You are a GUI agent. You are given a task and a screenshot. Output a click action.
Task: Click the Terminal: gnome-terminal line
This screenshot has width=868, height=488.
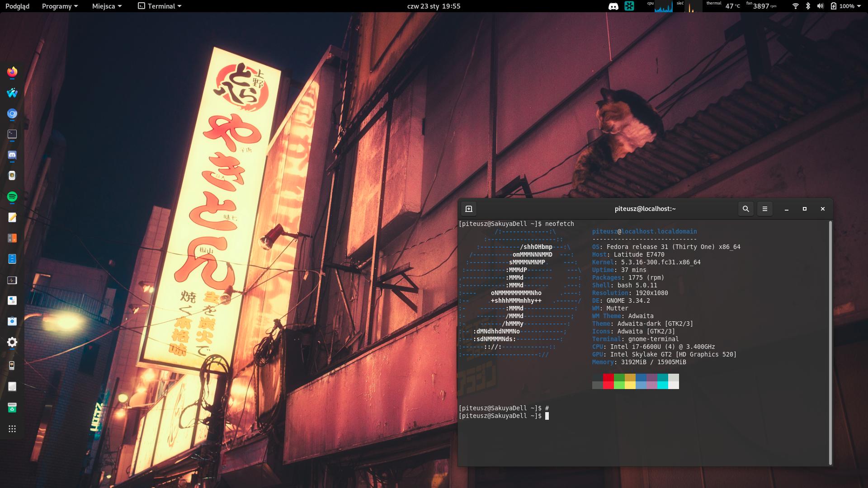tap(635, 339)
